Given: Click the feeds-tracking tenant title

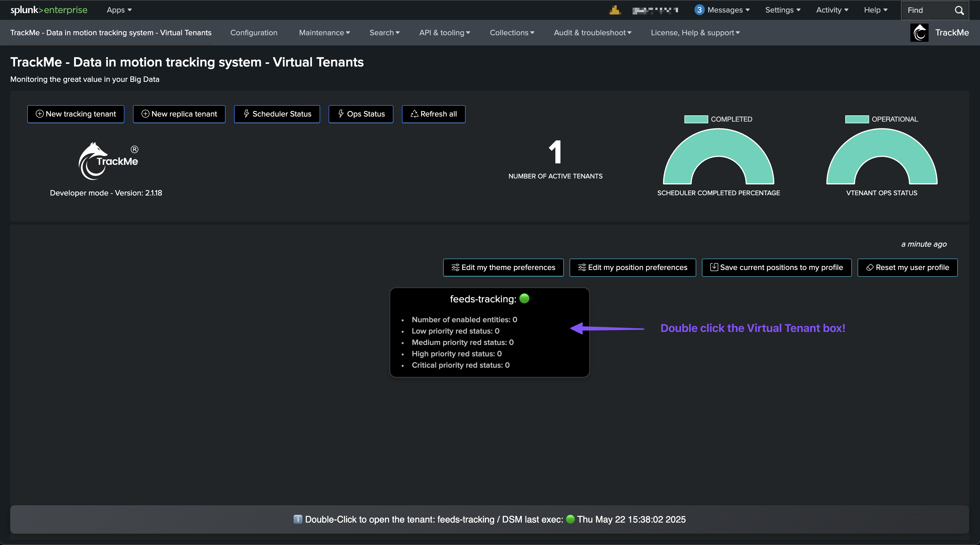Looking at the screenshot, I should 483,299.
